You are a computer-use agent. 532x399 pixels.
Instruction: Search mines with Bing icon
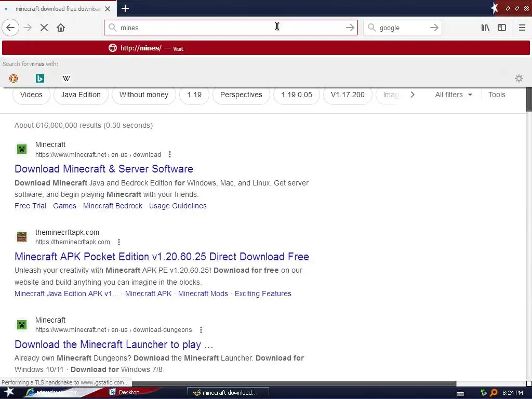pos(39,78)
